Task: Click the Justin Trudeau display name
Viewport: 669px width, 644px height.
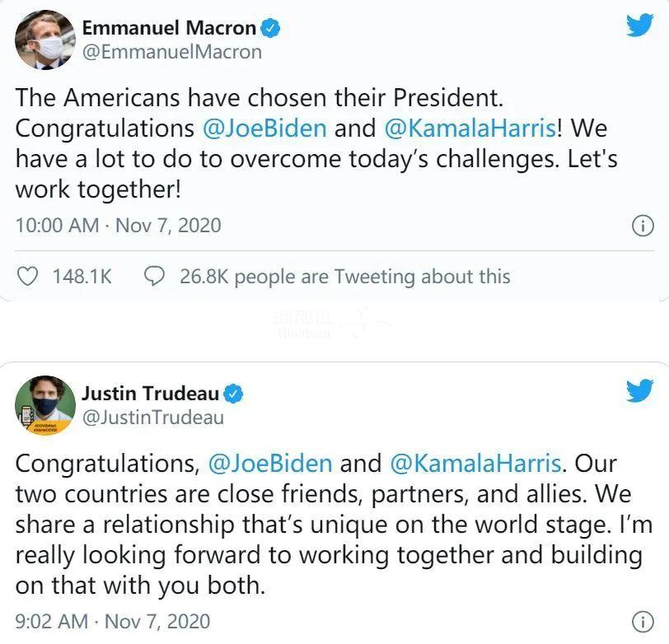Action: coord(151,393)
